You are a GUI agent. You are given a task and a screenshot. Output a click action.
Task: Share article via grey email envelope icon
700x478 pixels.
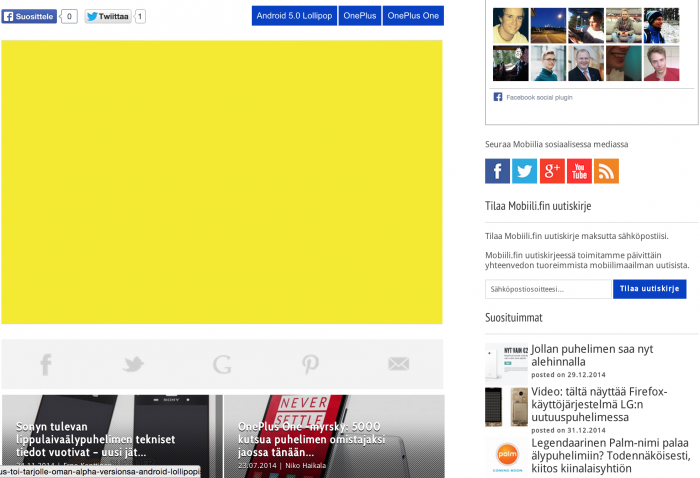[399, 364]
